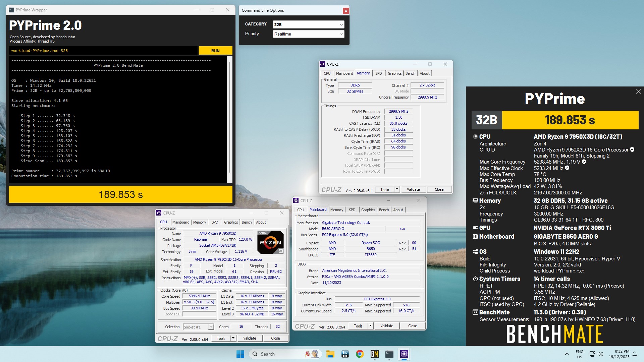This screenshot has width=644, height=362.
Task: Click Close button in CPU-Z Memory window
Action: (439, 189)
